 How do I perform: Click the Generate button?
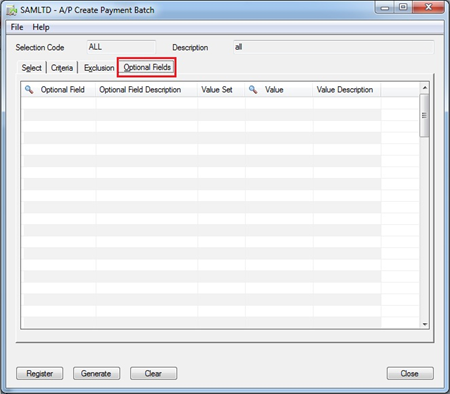96,373
